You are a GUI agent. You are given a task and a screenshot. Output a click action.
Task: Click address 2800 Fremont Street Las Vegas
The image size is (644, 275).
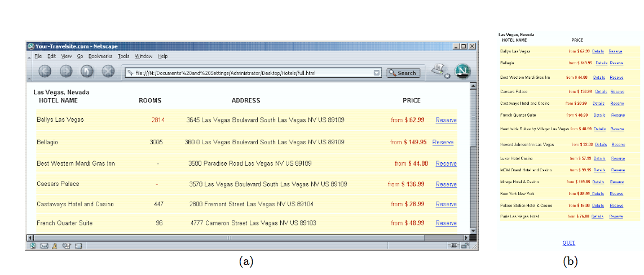[x=252, y=204]
